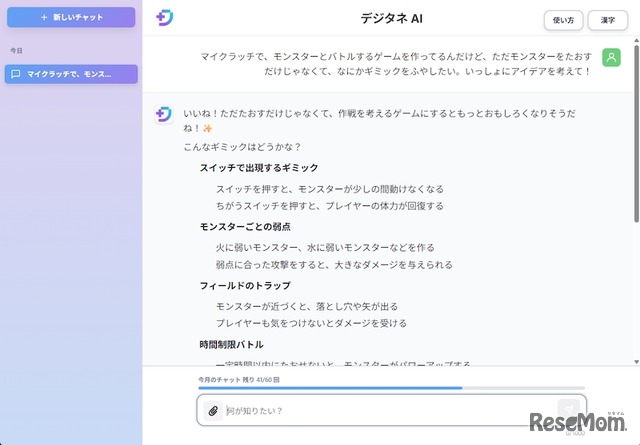Click the plus icon on the new chat button

coord(44,17)
